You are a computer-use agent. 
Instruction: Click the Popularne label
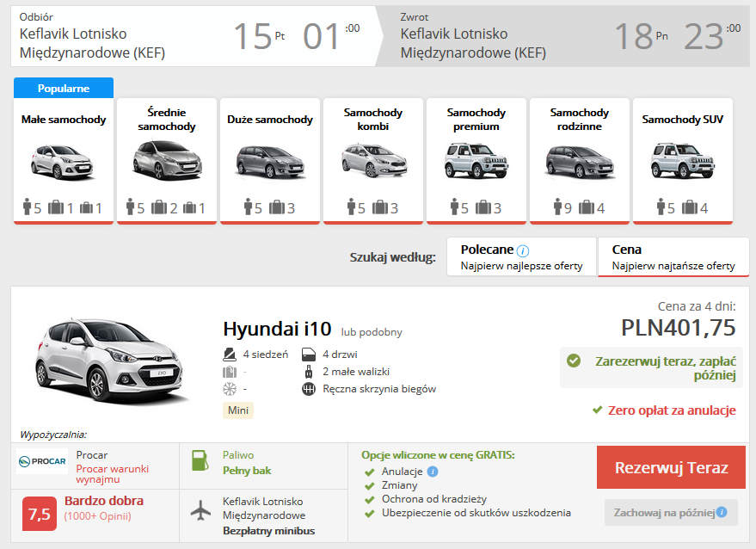tap(64, 89)
